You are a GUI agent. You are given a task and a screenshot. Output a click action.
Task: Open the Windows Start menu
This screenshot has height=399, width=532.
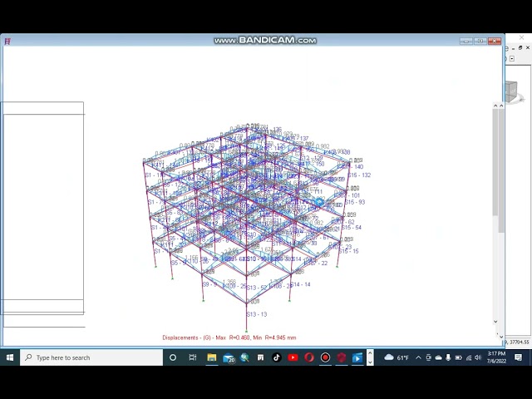[x=10, y=357]
